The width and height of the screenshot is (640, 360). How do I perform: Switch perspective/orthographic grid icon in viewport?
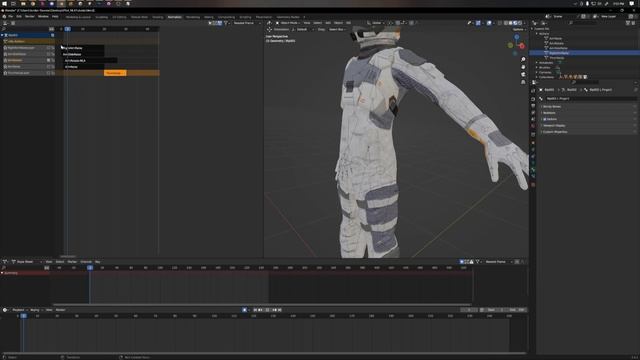click(523, 82)
